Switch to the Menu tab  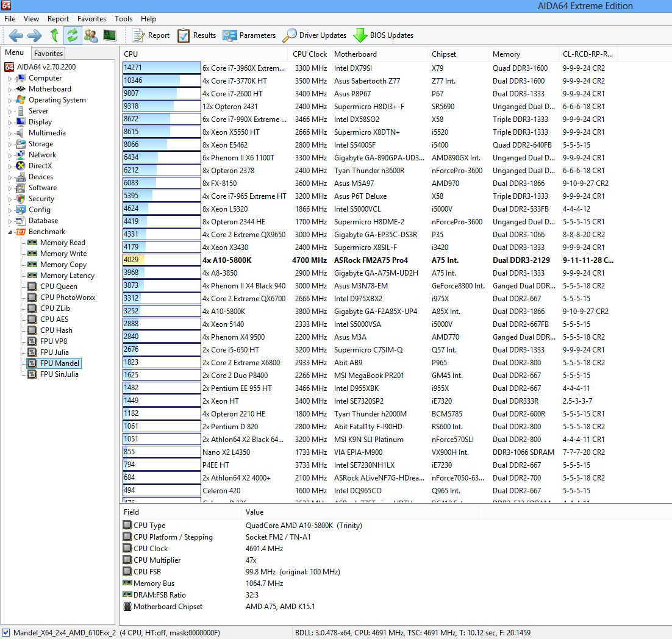tap(15, 52)
